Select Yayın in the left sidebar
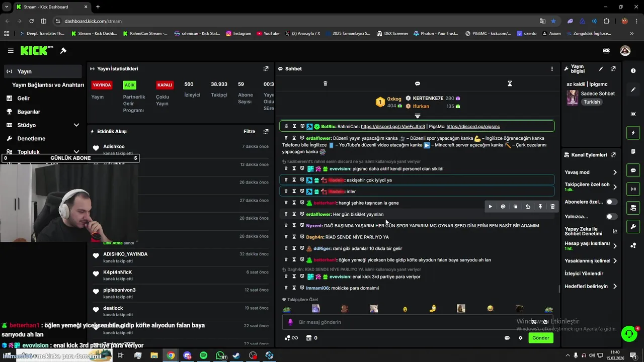This screenshot has height=362, width=644. 43,71
